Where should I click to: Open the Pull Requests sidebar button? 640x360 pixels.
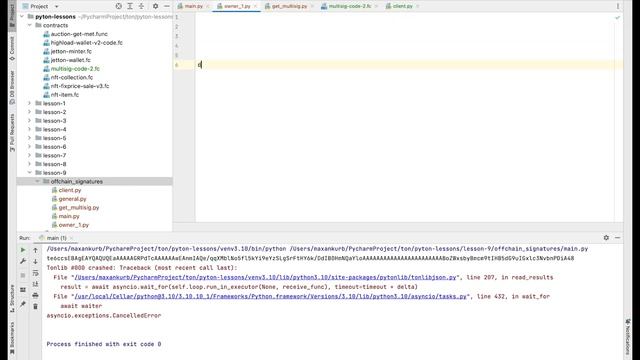12,133
